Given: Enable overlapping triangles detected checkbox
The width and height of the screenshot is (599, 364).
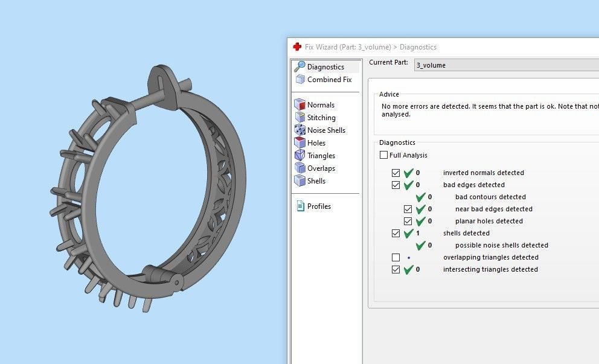Looking at the screenshot, I should point(396,257).
